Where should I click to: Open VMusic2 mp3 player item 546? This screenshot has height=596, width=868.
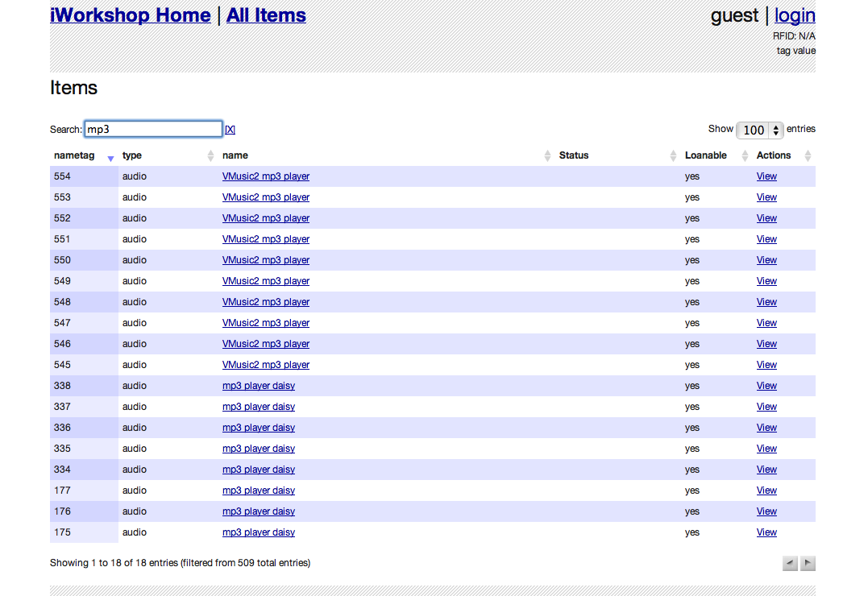pyautogui.click(x=266, y=344)
